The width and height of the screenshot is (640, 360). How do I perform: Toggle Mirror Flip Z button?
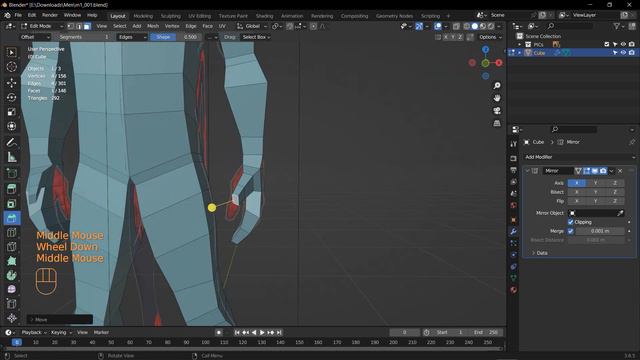tap(615, 201)
